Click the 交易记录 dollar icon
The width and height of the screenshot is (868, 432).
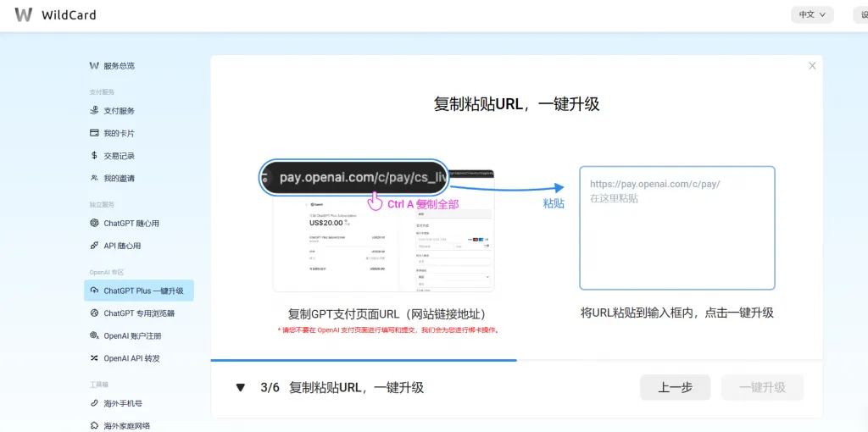coord(94,156)
